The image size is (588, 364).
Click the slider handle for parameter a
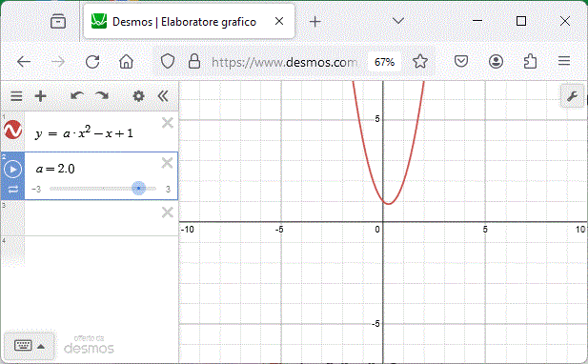[139, 188]
